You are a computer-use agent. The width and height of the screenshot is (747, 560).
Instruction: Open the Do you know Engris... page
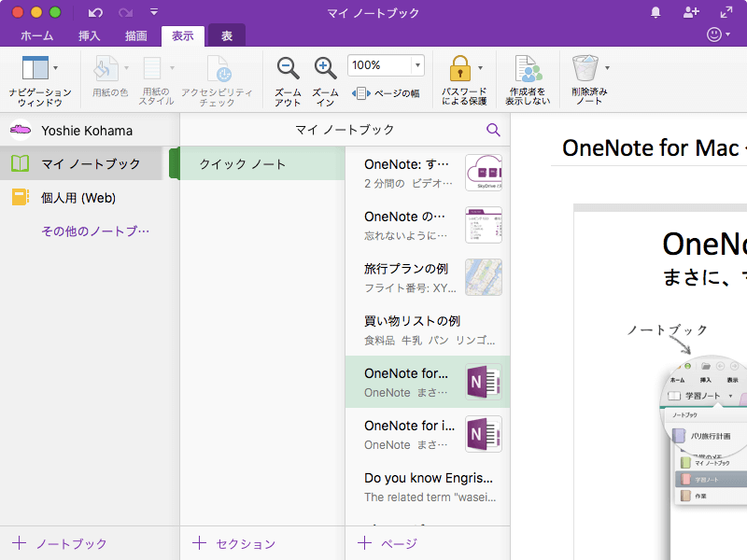point(428,486)
